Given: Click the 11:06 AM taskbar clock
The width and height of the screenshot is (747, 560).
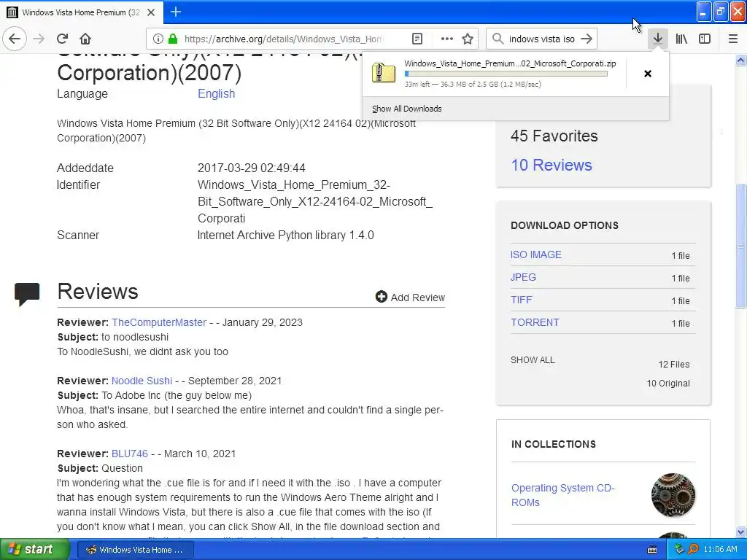Looking at the screenshot, I should click(720, 550).
